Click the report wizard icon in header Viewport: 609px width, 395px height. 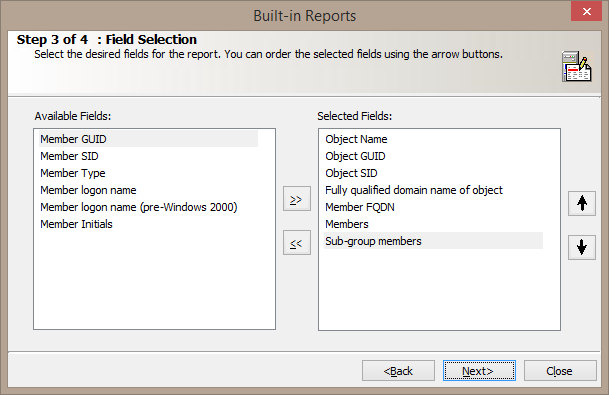click(577, 66)
